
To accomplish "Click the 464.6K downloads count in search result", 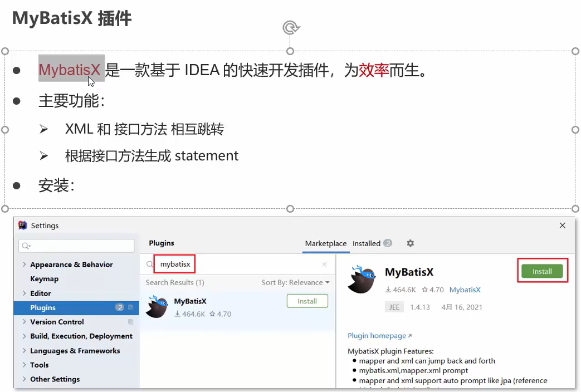I will coord(190,314).
